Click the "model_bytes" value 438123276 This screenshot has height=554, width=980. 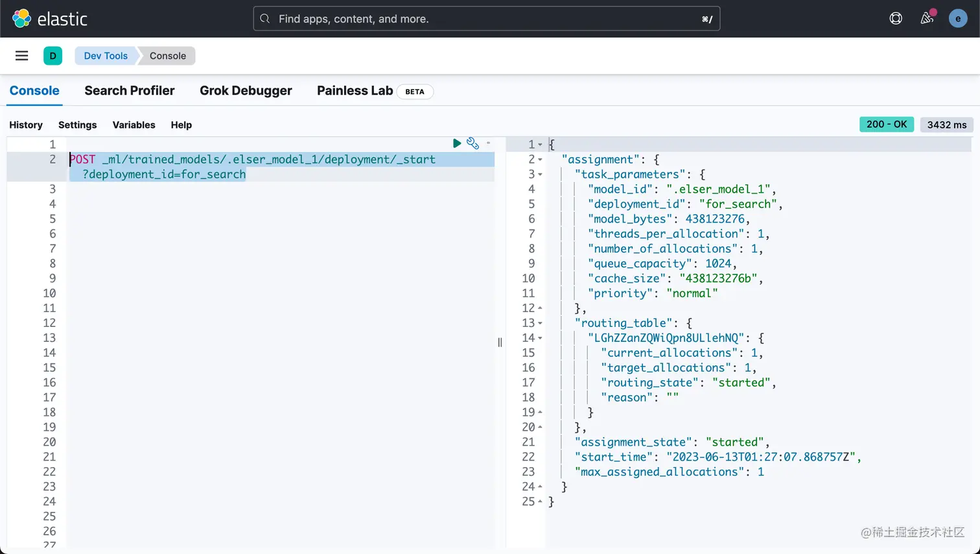(715, 219)
